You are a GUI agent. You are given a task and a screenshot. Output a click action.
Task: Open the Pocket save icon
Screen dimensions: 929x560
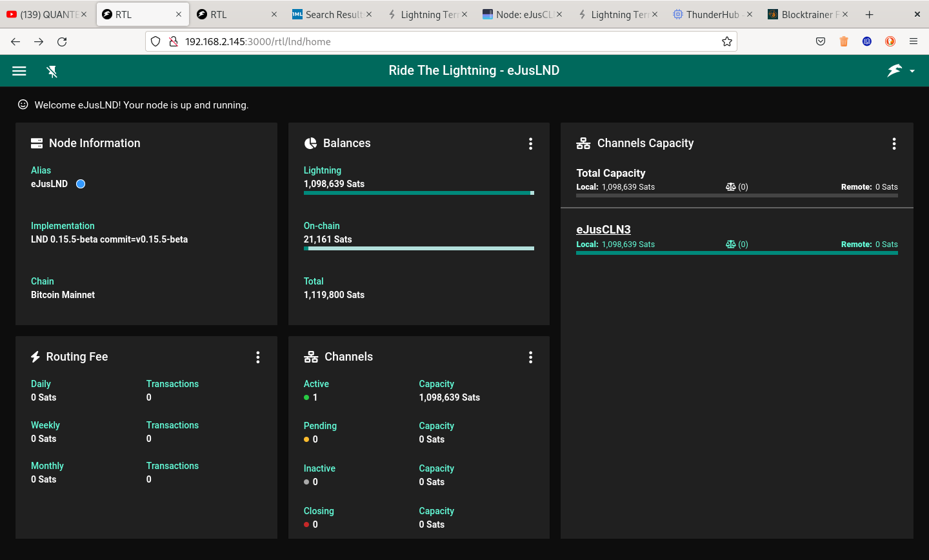click(821, 41)
